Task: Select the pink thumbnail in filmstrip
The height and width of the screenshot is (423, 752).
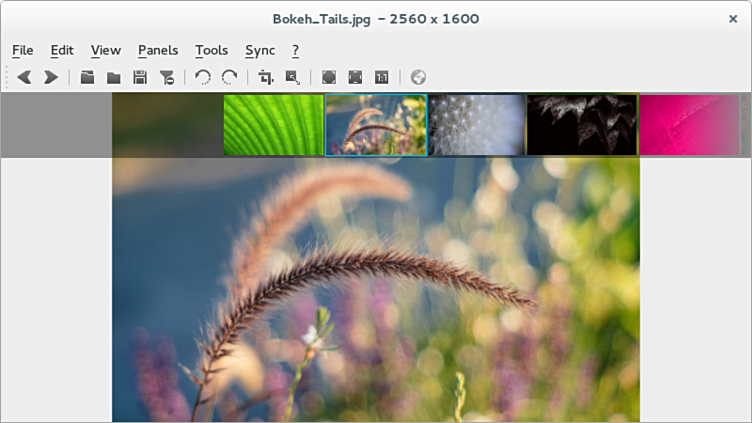Action: point(688,125)
